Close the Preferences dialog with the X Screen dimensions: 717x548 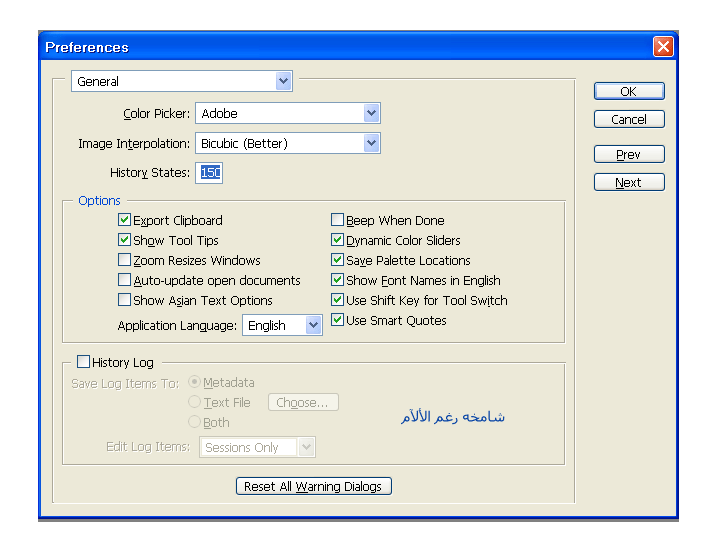coord(662,47)
